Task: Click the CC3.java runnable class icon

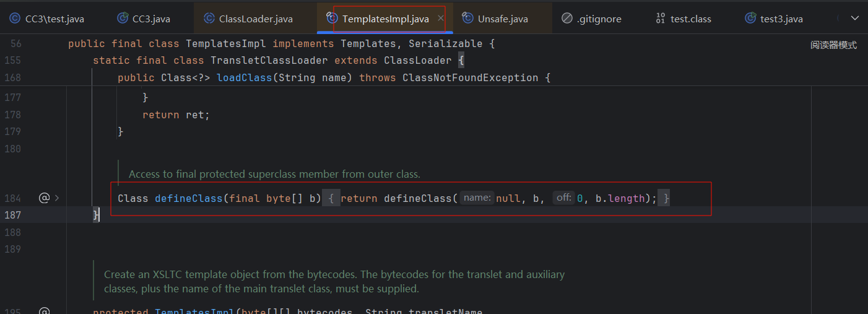Action: (123, 19)
